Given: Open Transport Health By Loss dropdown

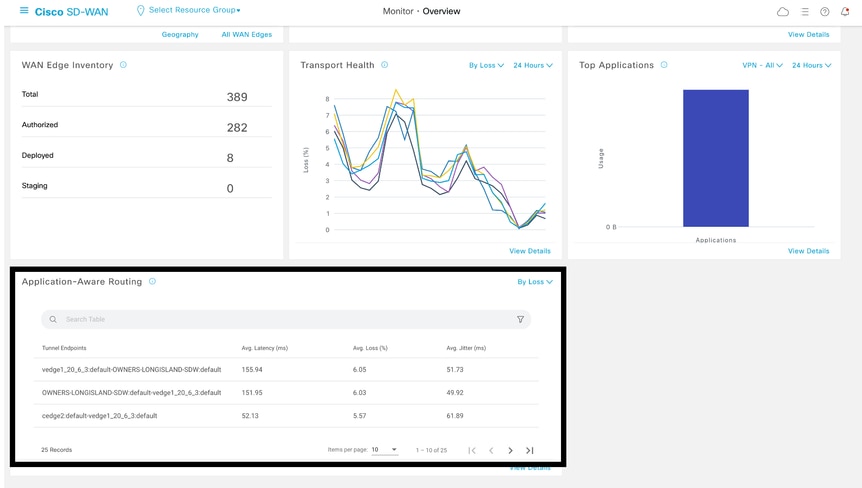Looking at the screenshot, I should pyautogui.click(x=486, y=65).
